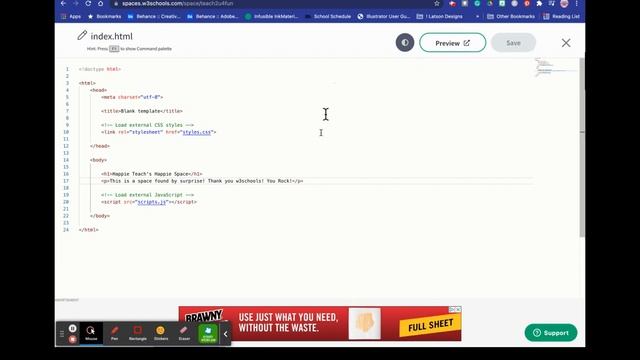Open the Support chat button
The height and width of the screenshot is (360, 640).
point(551,333)
